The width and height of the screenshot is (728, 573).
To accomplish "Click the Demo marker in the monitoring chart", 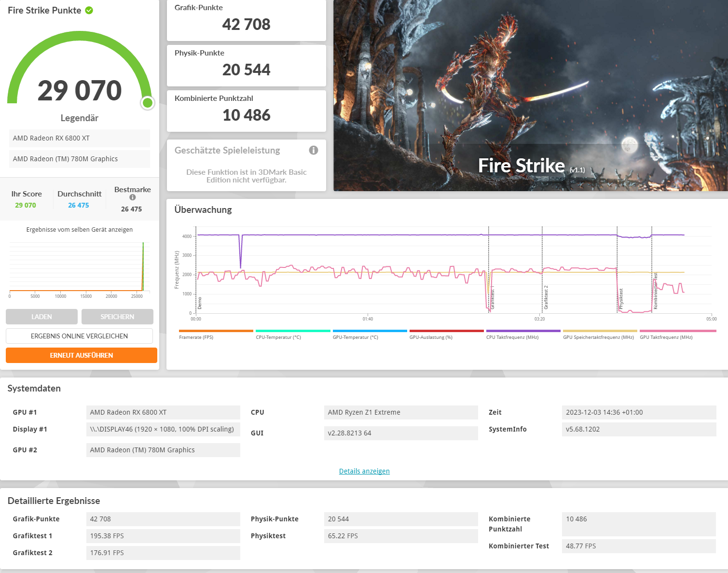I will pos(200,303).
